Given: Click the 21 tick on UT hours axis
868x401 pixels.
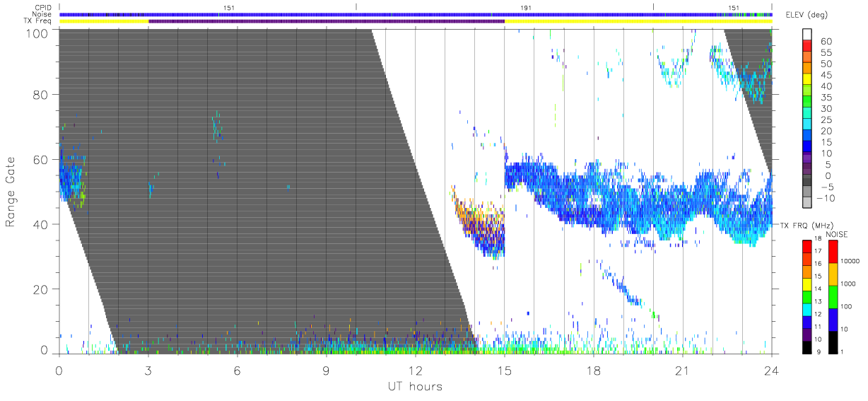Looking at the screenshot, I should (682, 371).
